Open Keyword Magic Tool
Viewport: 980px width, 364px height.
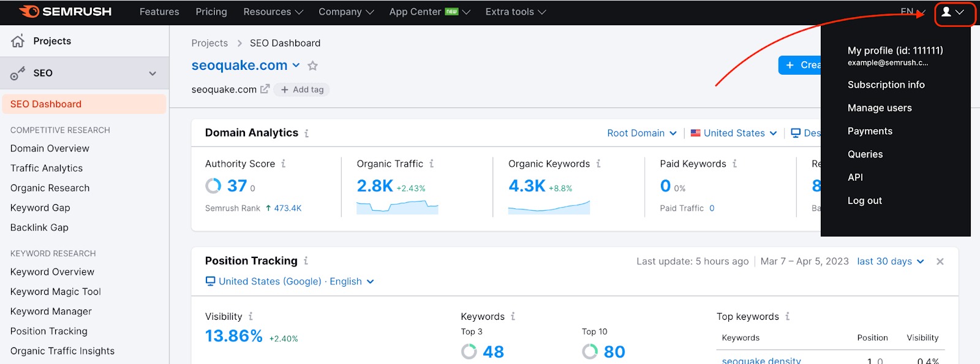point(56,292)
